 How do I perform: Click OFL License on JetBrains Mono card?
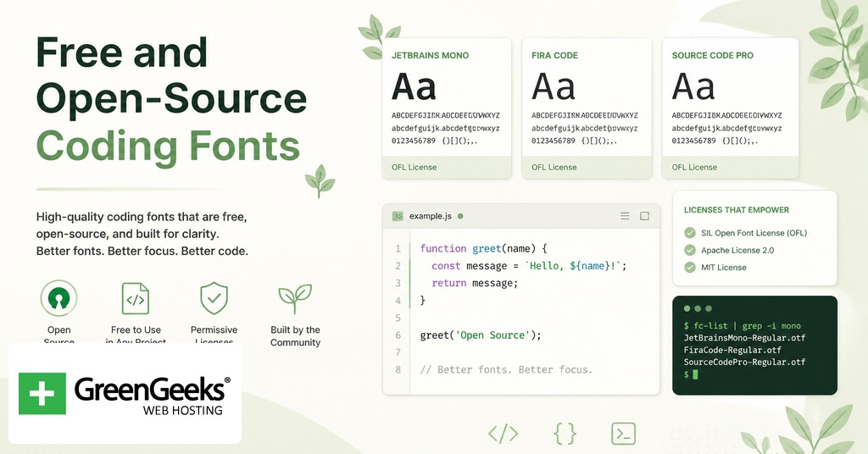tap(414, 167)
